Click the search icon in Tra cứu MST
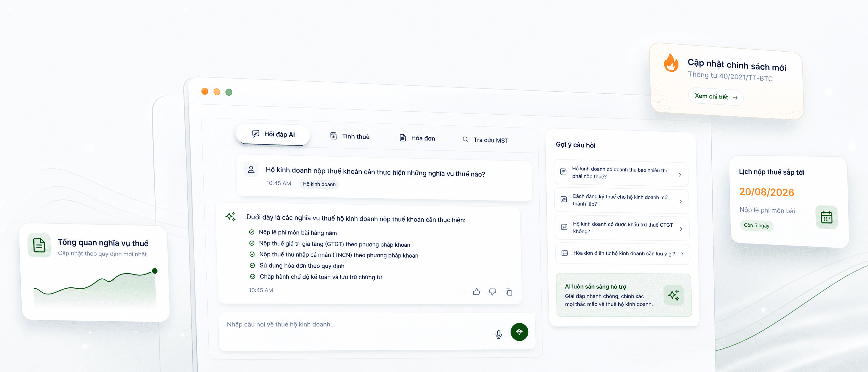 coord(465,139)
